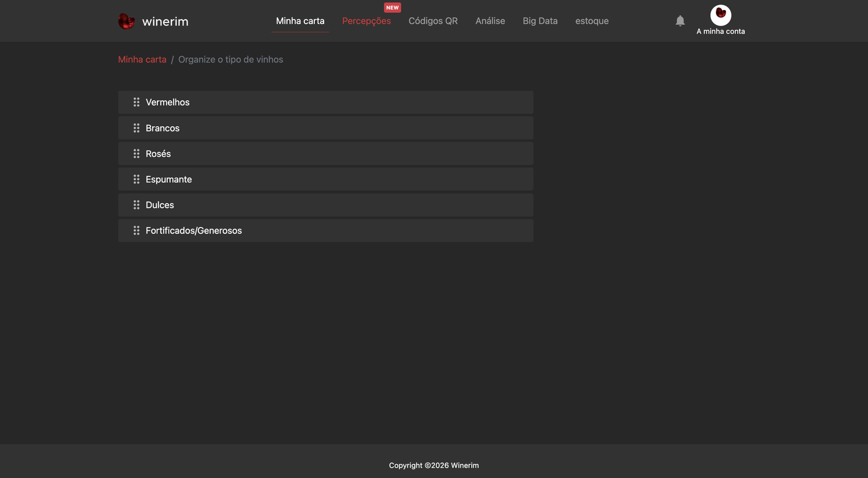Image resolution: width=868 pixels, height=478 pixels.
Task: Click the Winerim grape logo icon
Action: [126, 21]
